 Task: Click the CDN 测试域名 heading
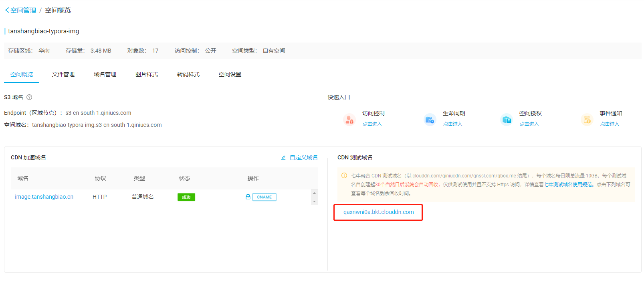click(355, 157)
